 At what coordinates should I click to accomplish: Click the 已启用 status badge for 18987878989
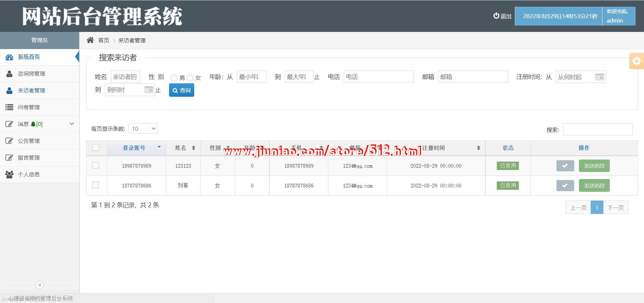(508, 166)
